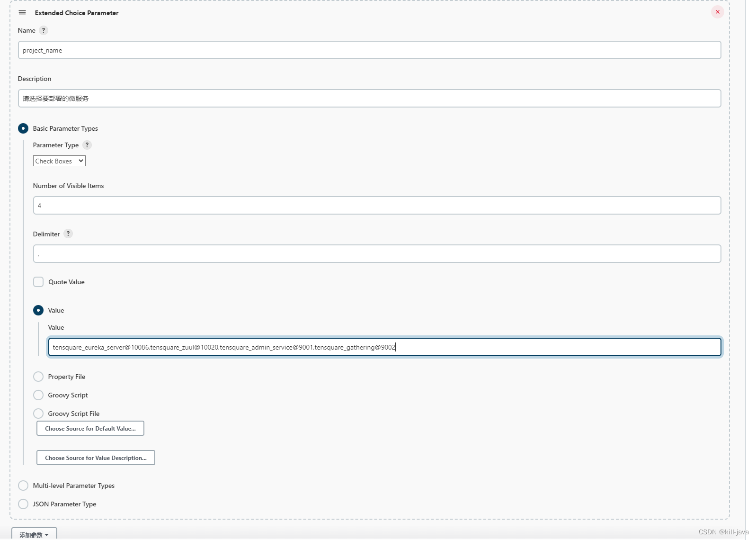Screen dimensions: 756x540
Task: Open help for the Name field
Action: pyautogui.click(x=44, y=30)
